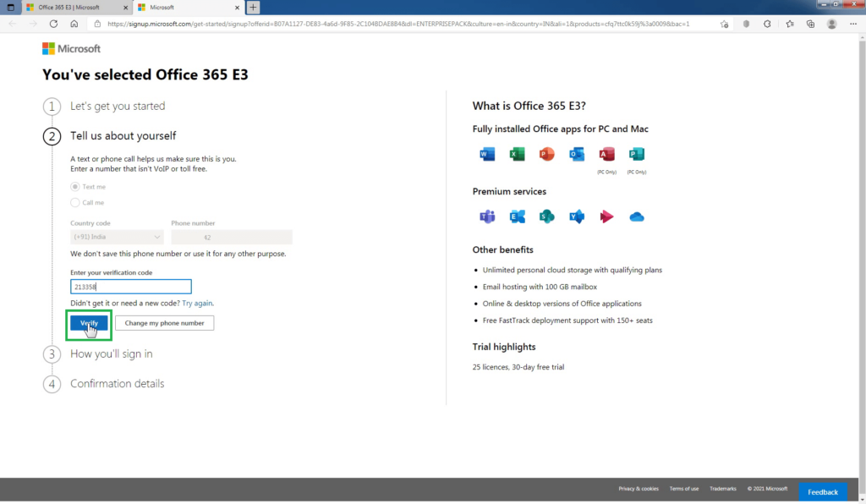Screen dimensions: 866x504
Task: Click the browser forward arrow
Action: (x=33, y=24)
